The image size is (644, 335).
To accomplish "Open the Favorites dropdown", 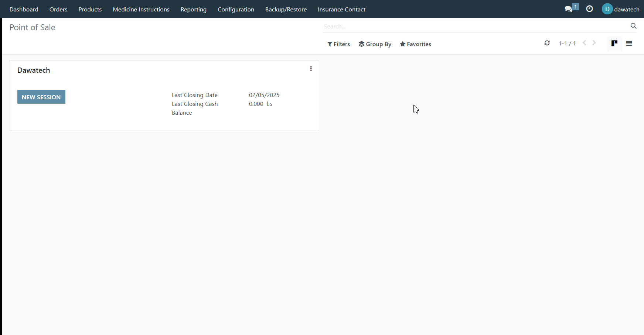I will click(x=416, y=44).
